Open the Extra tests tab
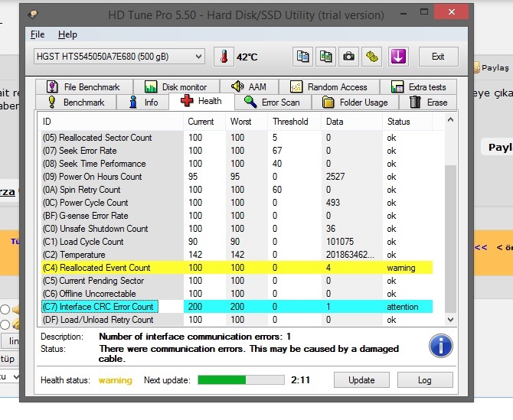Image resolution: width=513 pixels, height=420 pixels. [419, 87]
